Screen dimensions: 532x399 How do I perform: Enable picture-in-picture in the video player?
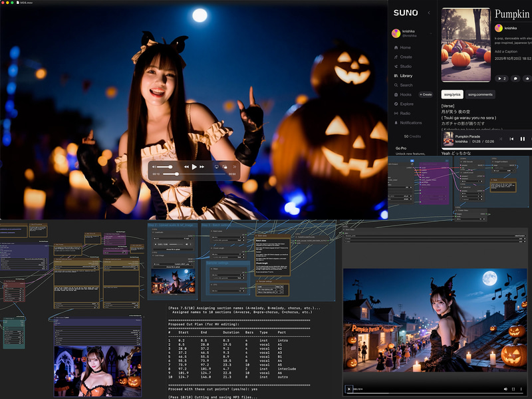click(x=225, y=166)
